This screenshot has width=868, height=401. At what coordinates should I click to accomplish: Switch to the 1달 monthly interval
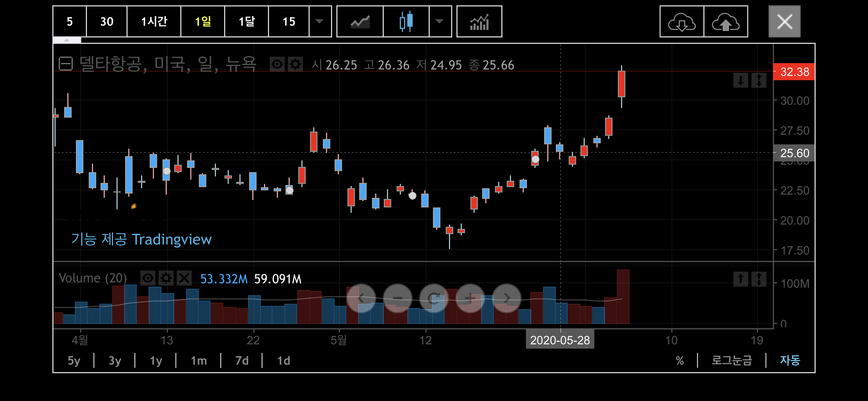(247, 21)
